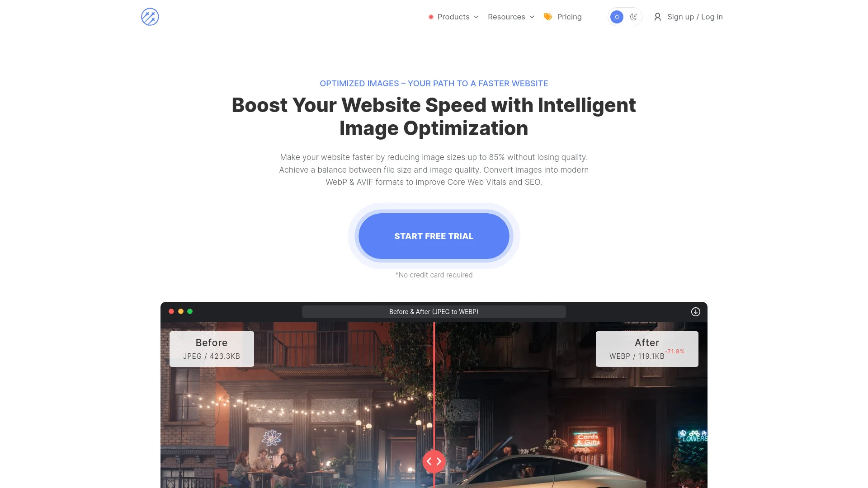Image resolution: width=868 pixels, height=488 pixels.
Task: Click the Hostinger logo icon
Action: pos(150,17)
